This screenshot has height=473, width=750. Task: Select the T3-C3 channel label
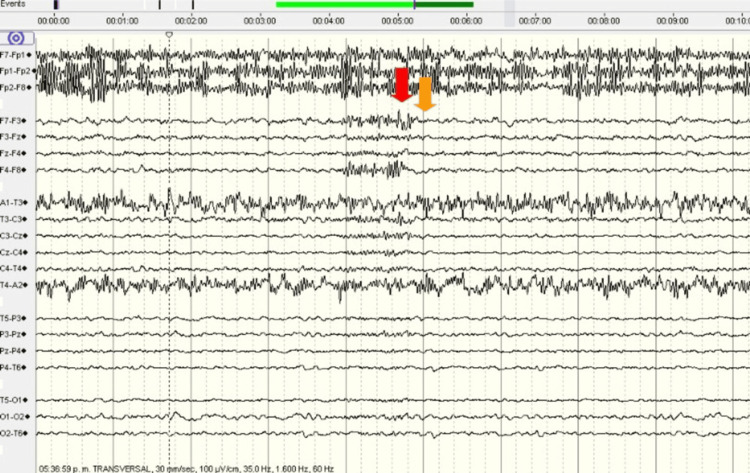click(x=11, y=219)
